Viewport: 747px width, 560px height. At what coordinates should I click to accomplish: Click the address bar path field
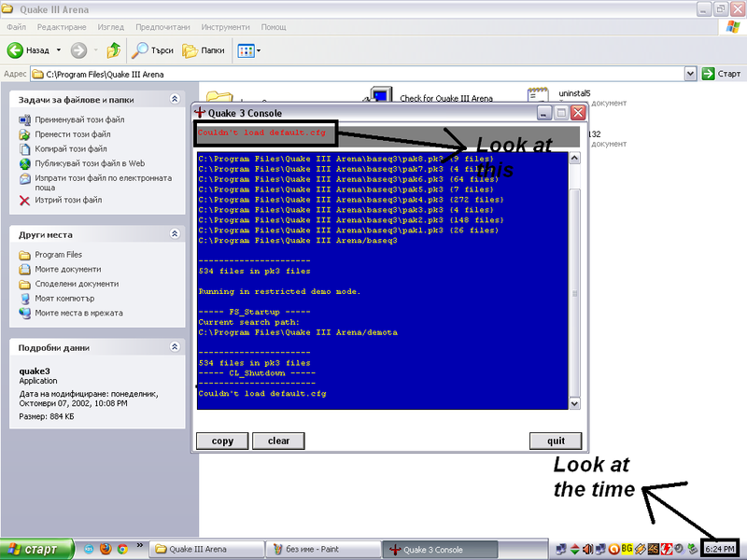[x=358, y=74]
